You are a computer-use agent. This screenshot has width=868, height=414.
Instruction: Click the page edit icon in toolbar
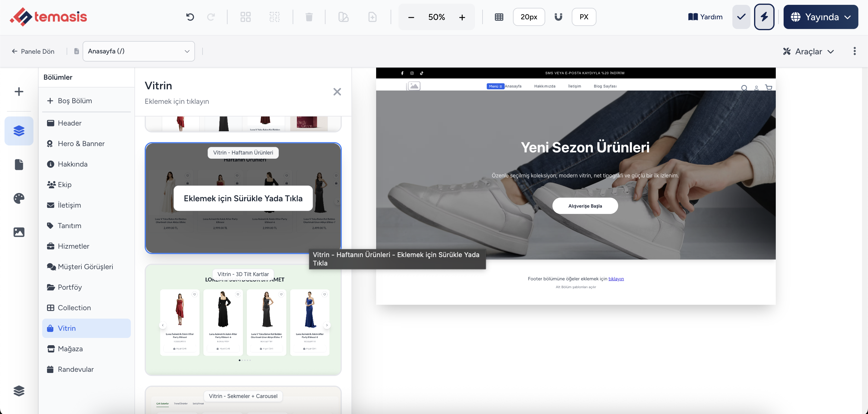(x=343, y=17)
